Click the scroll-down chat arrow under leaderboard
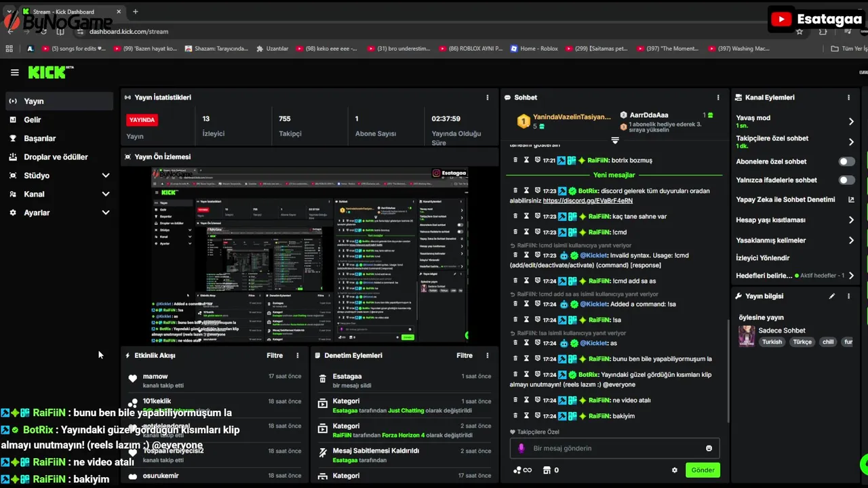The image size is (868, 488). [615, 140]
